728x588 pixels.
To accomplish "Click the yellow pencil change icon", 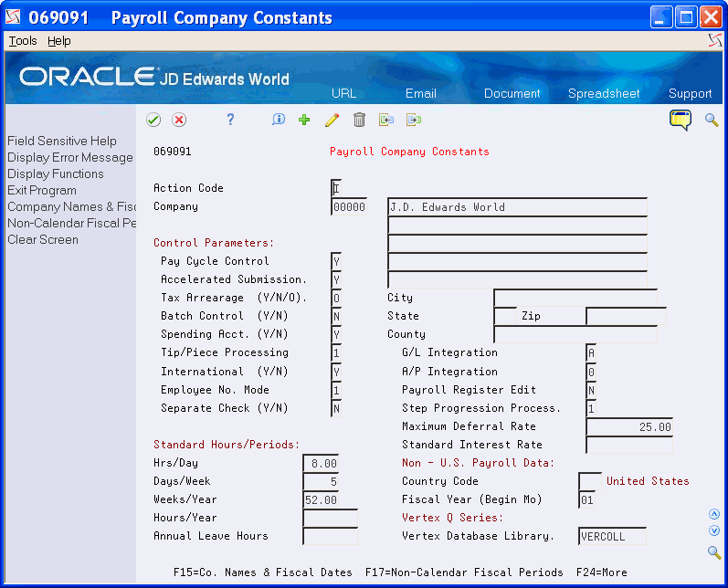I will click(332, 120).
